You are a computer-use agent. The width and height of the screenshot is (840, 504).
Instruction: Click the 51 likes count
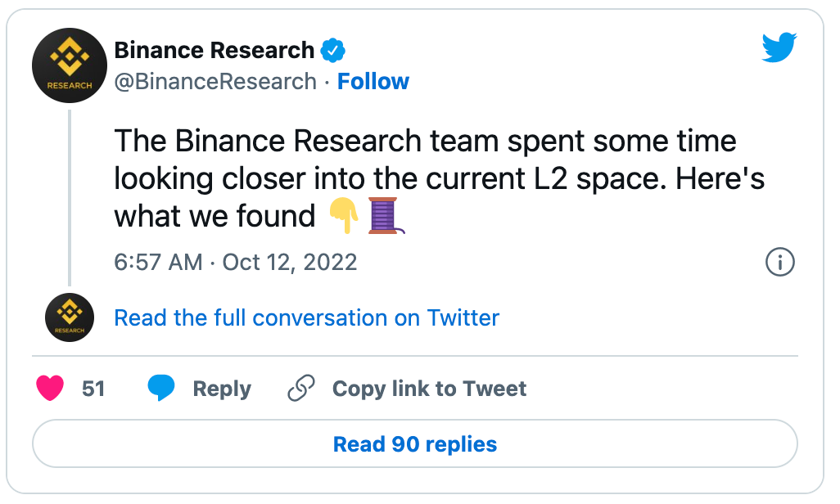(93, 389)
